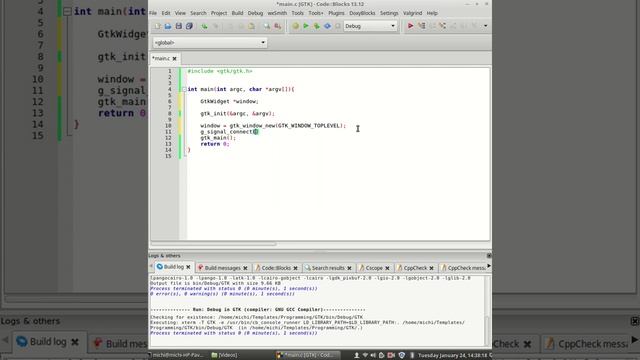Screen dimensions: 640x360
Task: Click the New file toolbar icon
Action: tap(158, 26)
